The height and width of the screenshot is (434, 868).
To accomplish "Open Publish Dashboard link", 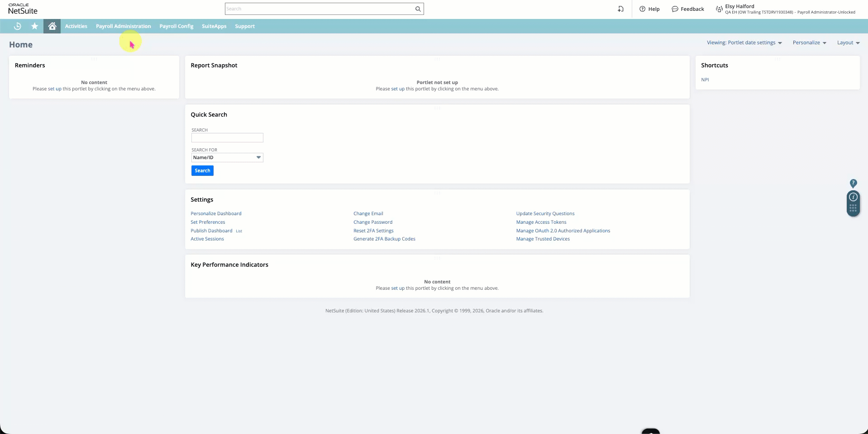I will (211, 231).
